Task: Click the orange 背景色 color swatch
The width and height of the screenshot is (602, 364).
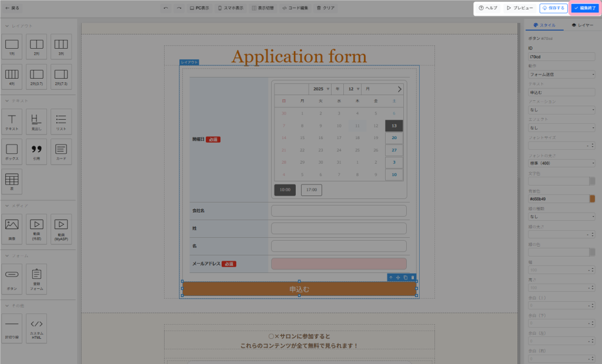Action: point(593,199)
